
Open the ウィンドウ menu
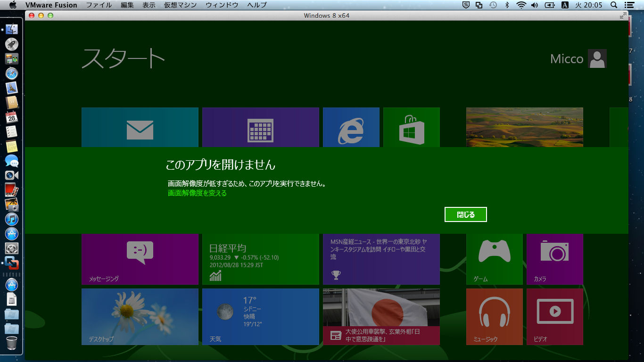222,5
